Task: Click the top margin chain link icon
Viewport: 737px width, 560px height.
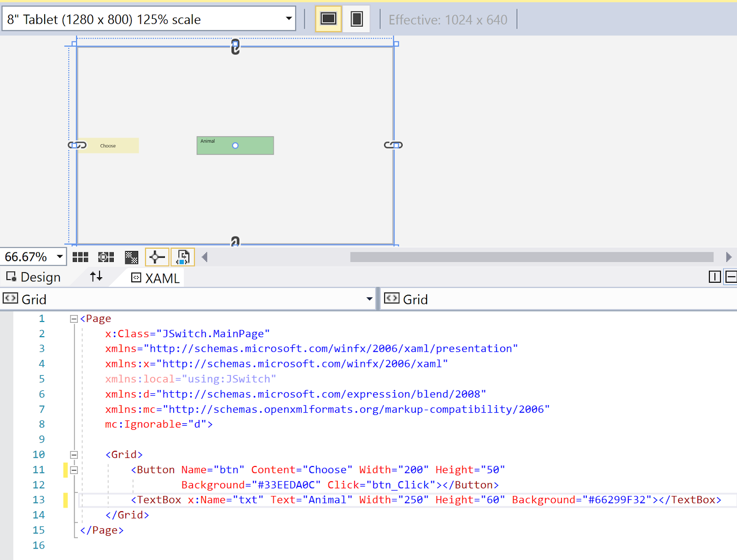Action: point(235,47)
